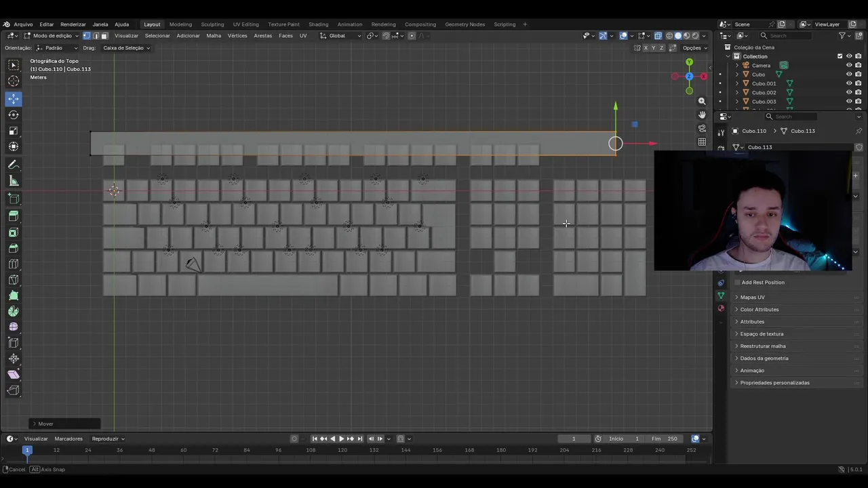868x488 pixels.
Task: Open the Opções dropdown in viewport
Action: pyautogui.click(x=695, y=48)
